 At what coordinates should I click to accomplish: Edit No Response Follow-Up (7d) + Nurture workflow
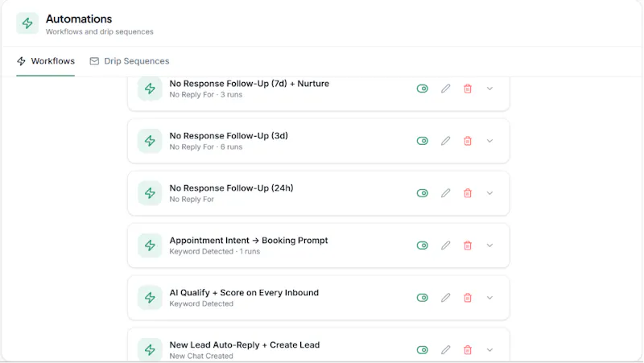click(x=446, y=89)
